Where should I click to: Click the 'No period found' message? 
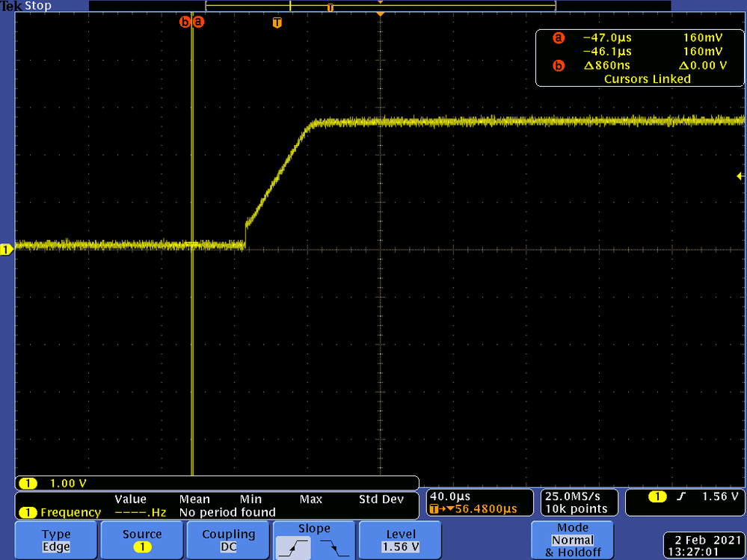pos(227,512)
